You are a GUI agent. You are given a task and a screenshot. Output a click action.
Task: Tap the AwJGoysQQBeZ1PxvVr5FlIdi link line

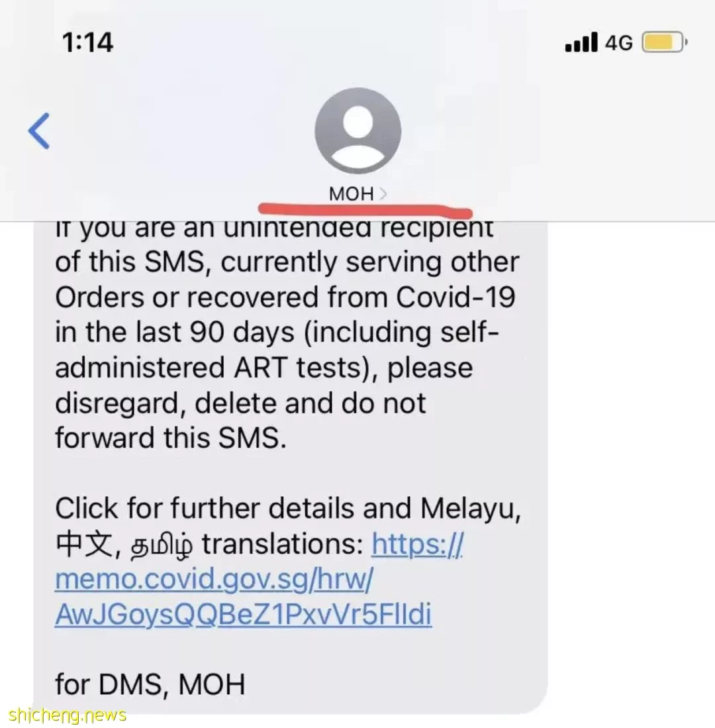(243, 614)
